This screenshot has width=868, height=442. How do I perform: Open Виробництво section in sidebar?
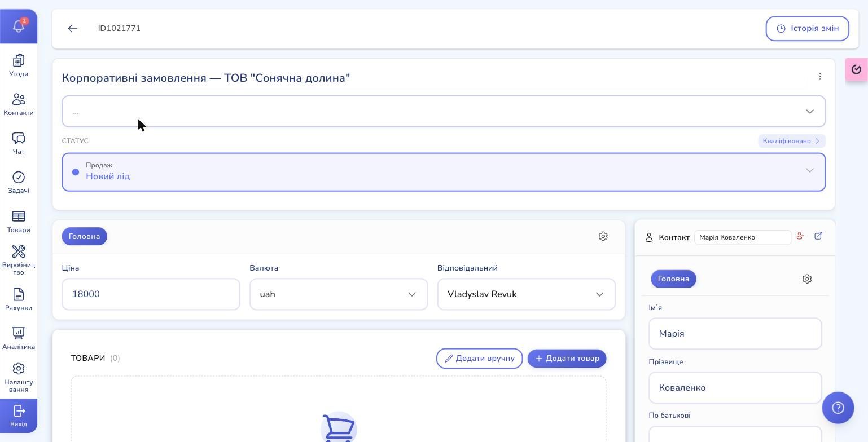[19, 260]
